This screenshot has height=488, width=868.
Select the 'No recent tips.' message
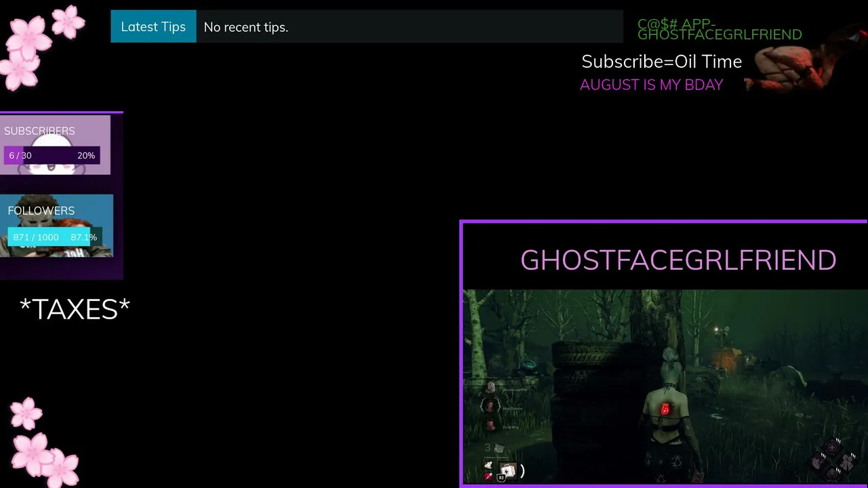coord(246,27)
